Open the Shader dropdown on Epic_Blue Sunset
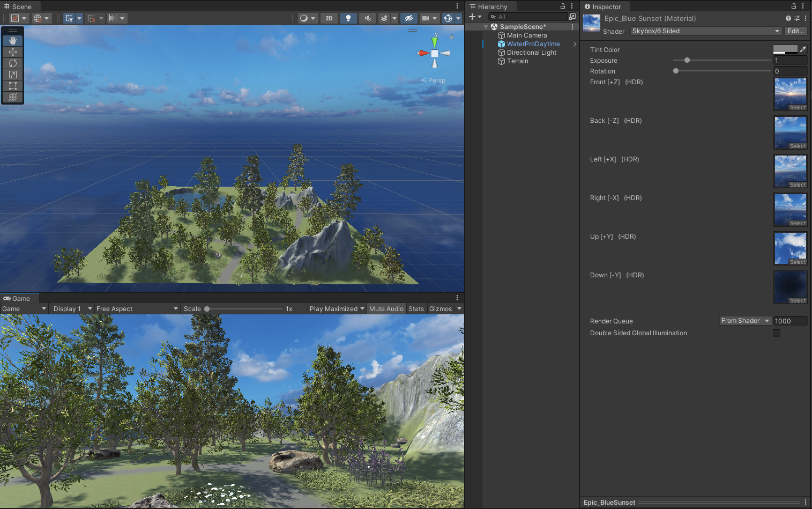The width and height of the screenshot is (812, 509). point(705,31)
